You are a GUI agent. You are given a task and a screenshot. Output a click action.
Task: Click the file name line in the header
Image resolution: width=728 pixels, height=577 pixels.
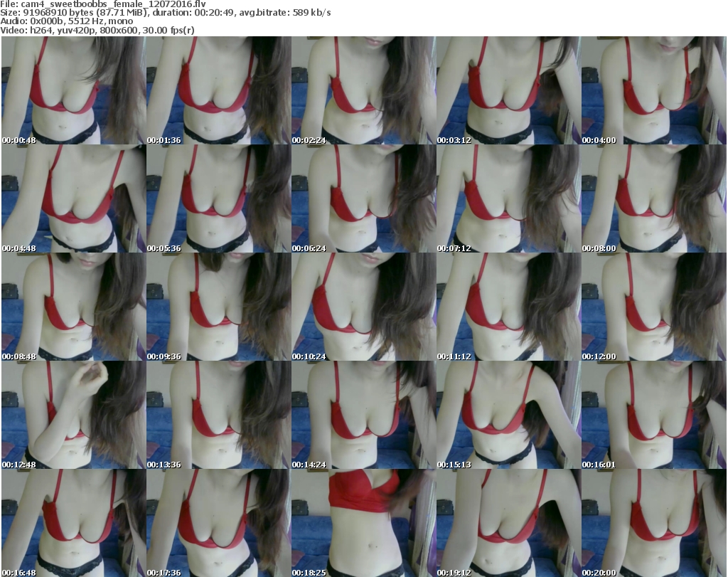pyautogui.click(x=102, y=4)
